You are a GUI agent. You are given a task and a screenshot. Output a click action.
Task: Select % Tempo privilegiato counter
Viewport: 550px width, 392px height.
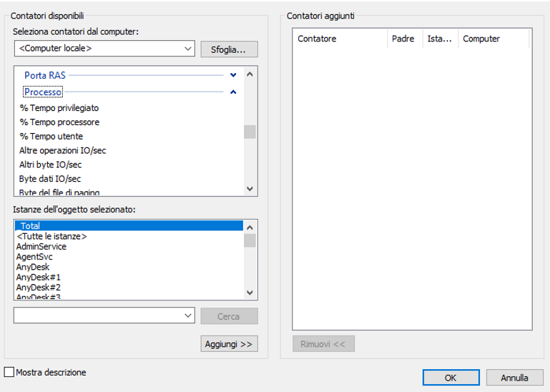tap(59, 108)
